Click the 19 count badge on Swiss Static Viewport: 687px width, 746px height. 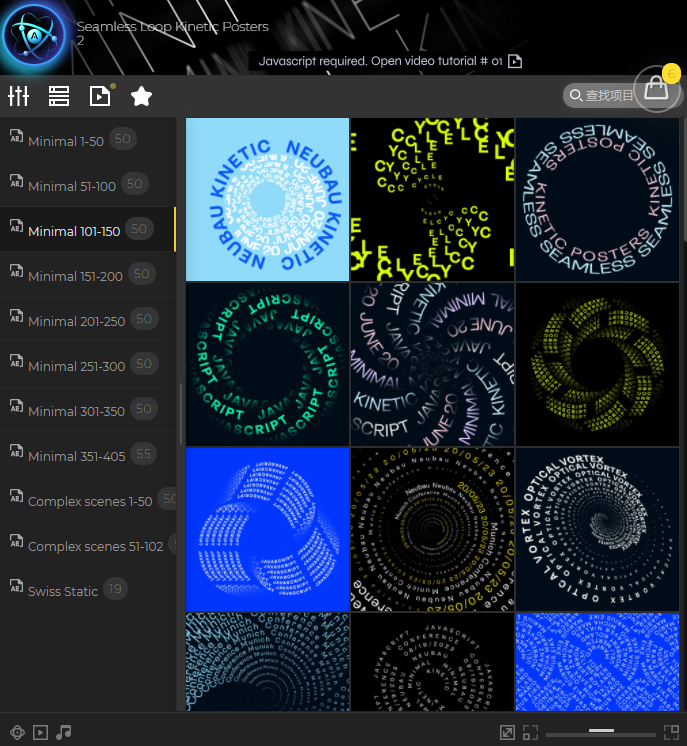click(x=115, y=589)
